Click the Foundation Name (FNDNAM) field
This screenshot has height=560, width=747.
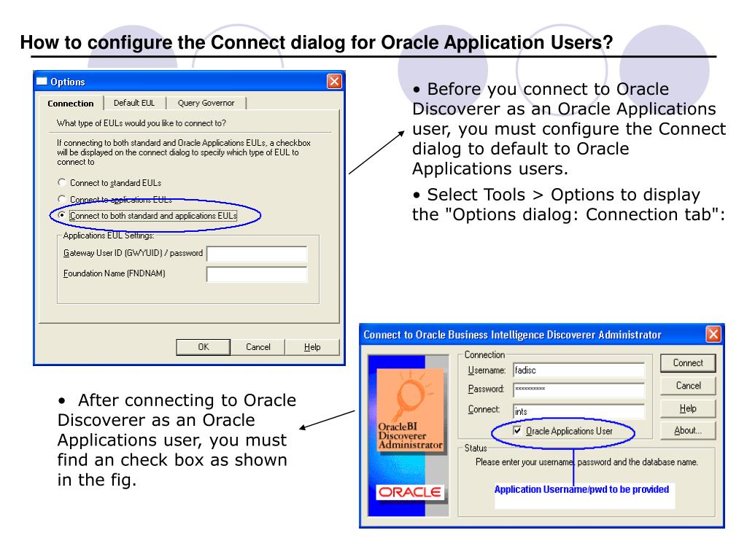(x=257, y=274)
